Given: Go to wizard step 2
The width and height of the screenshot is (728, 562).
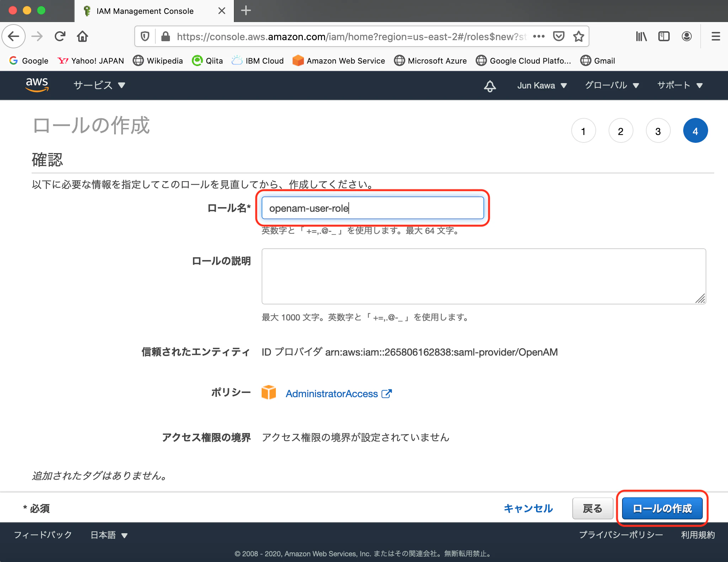Looking at the screenshot, I should coord(621,131).
